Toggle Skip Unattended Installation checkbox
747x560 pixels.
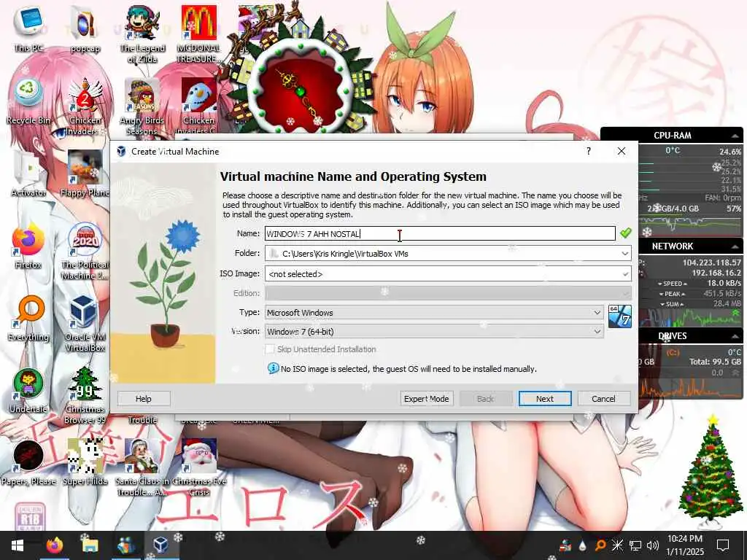270,349
